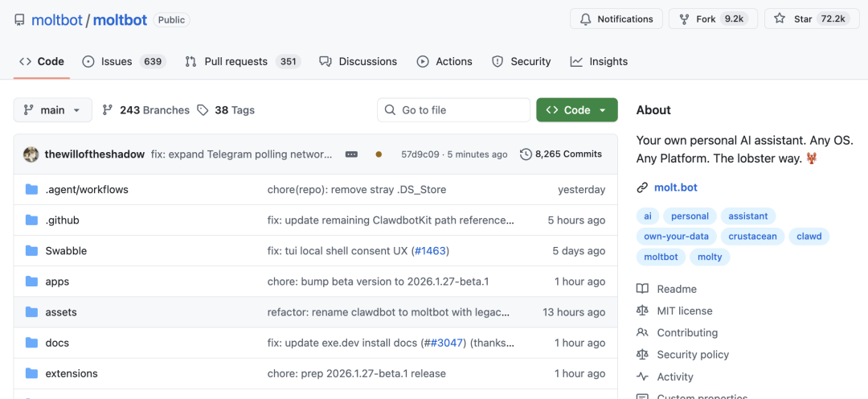The image size is (868, 399).
Task: Click the crustacean topic tag
Action: [754, 237]
